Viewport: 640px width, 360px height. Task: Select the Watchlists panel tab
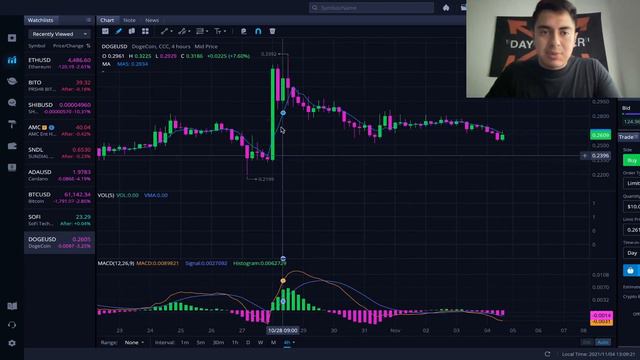tap(40, 20)
